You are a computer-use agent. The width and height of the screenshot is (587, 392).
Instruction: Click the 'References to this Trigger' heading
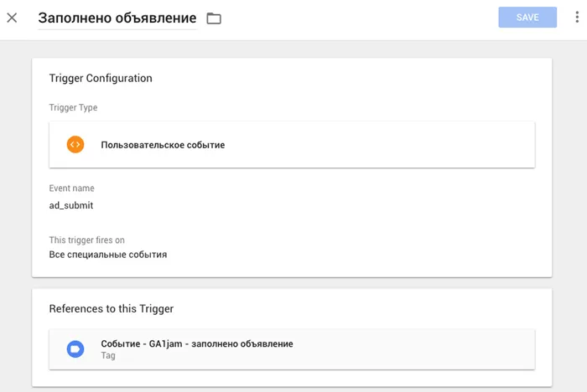pyautogui.click(x=112, y=308)
